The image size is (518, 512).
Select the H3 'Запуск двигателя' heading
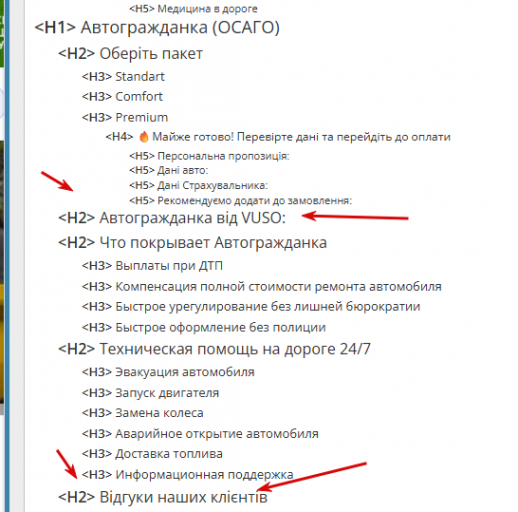pyautogui.click(x=150, y=393)
